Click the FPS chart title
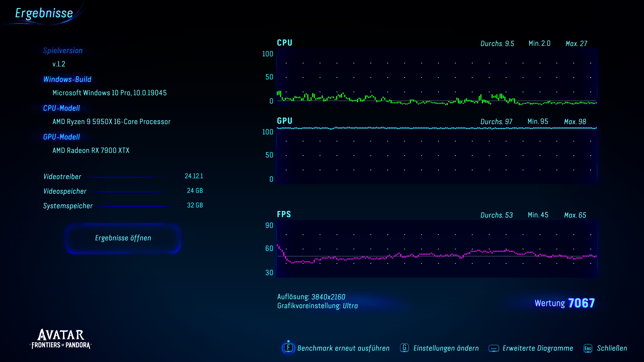Screen dimensions: 644x362 (284, 214)
